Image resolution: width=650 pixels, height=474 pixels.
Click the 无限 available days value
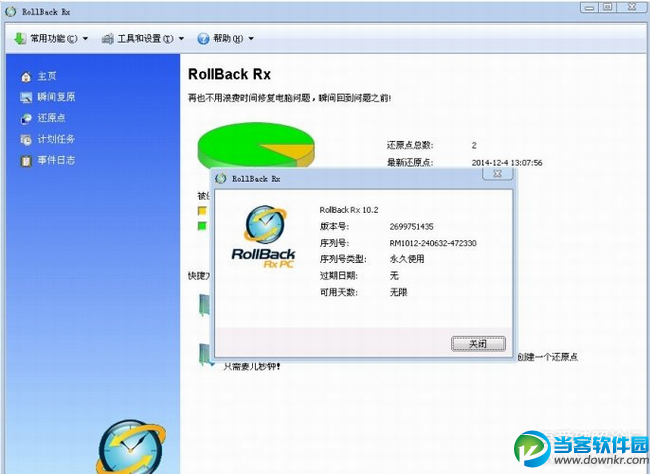pos(398,292)
